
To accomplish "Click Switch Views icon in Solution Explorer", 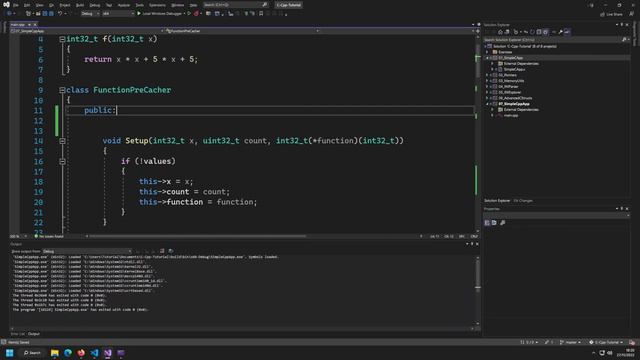I will [x=507, y=32].
